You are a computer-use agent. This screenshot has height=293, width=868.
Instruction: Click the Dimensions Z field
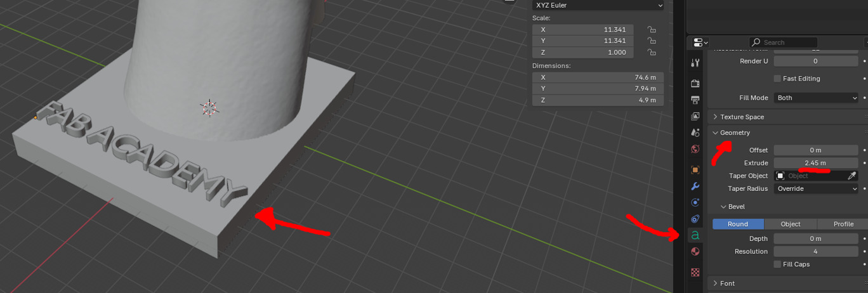(598, 100)
